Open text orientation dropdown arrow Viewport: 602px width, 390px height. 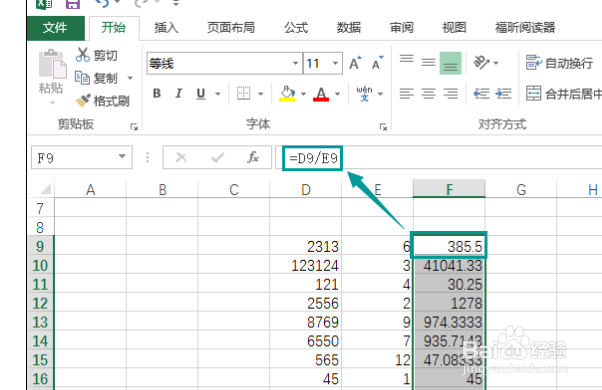point(496,63)
